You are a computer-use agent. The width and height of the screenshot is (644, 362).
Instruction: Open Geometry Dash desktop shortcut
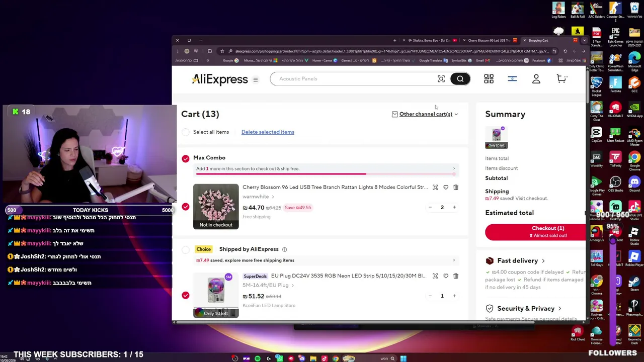click(634, 334)
